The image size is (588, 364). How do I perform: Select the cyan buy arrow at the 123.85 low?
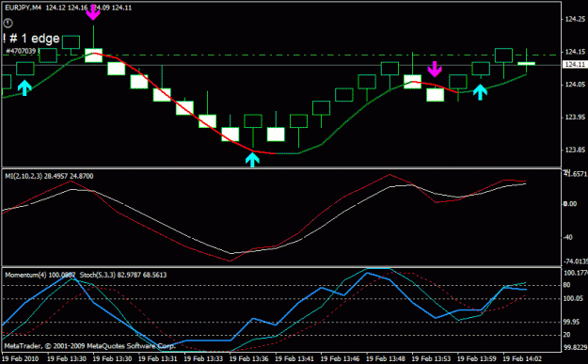click(x=252, y=159)
